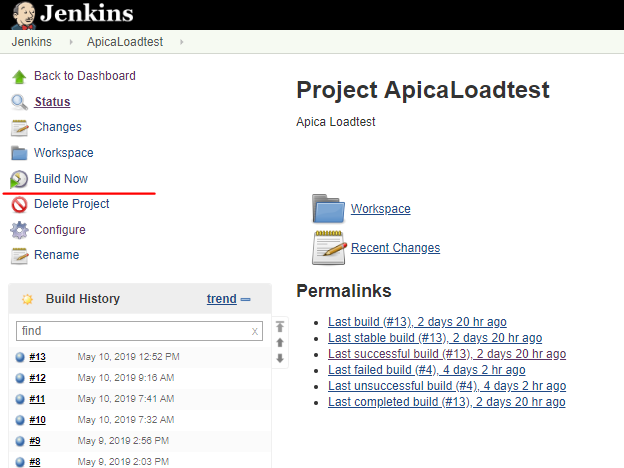Click the Jenkins title text in header
This screenshot has width=624, height=468.
tap(87, 13)
